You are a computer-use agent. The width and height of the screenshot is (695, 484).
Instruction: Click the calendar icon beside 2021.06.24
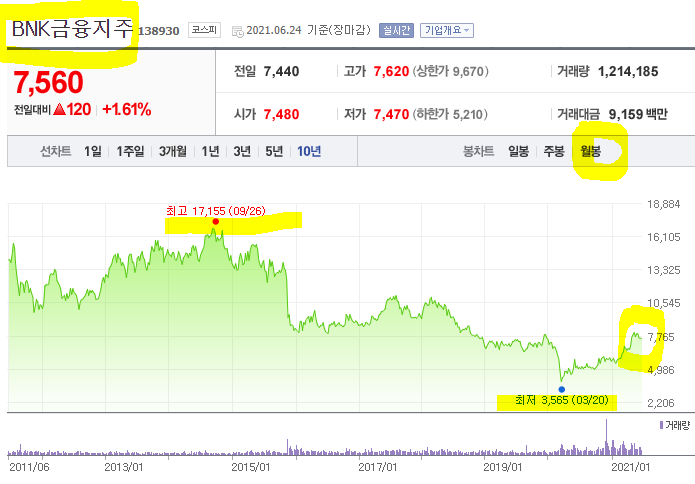pyautogui.click(x=238, y=31)
